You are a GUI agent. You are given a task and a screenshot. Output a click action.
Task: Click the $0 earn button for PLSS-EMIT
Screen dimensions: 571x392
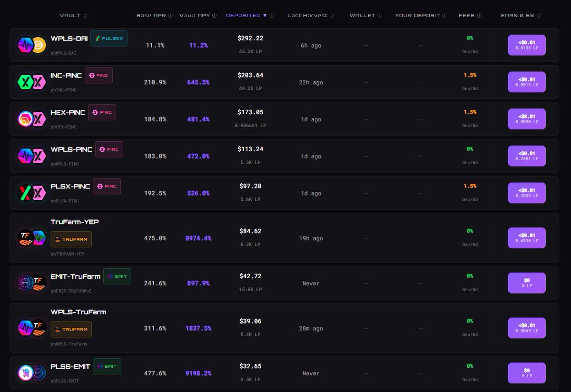(x=527, y=373)
